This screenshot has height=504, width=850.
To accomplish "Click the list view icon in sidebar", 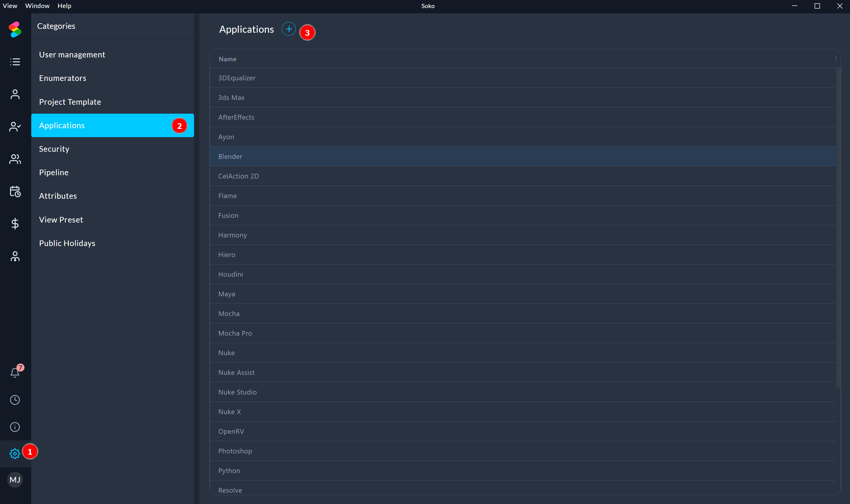I will (x=15, y=62).
